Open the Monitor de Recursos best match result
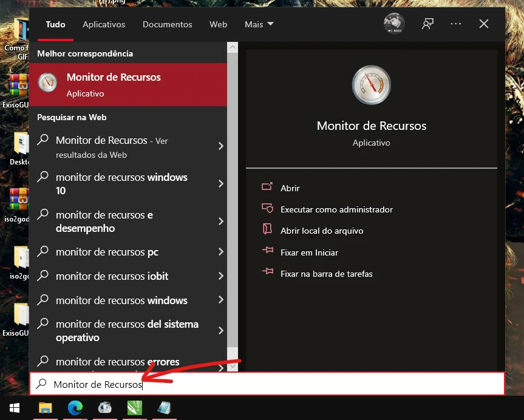 (x=128, y=84)
